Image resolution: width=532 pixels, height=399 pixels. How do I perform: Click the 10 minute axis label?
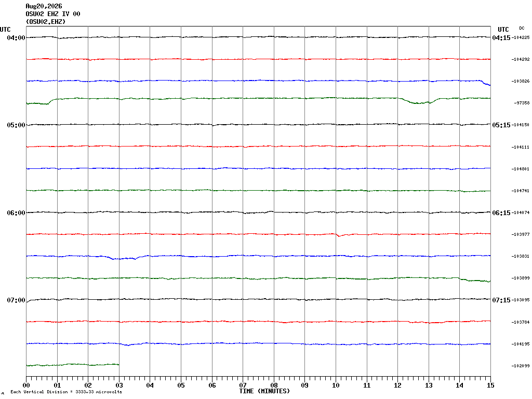click(336, 385)
